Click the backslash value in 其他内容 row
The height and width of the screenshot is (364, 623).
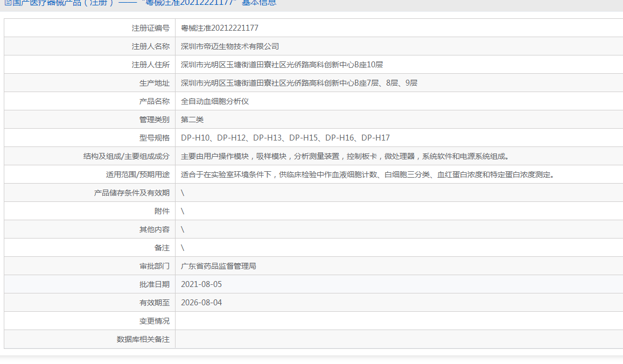pos(183,229)
